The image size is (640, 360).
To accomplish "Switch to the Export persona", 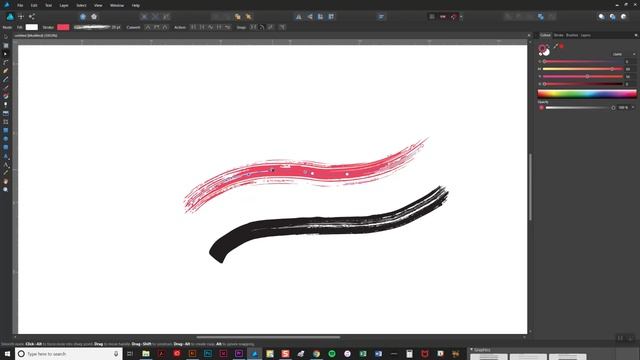I will [x=32, y=16].
